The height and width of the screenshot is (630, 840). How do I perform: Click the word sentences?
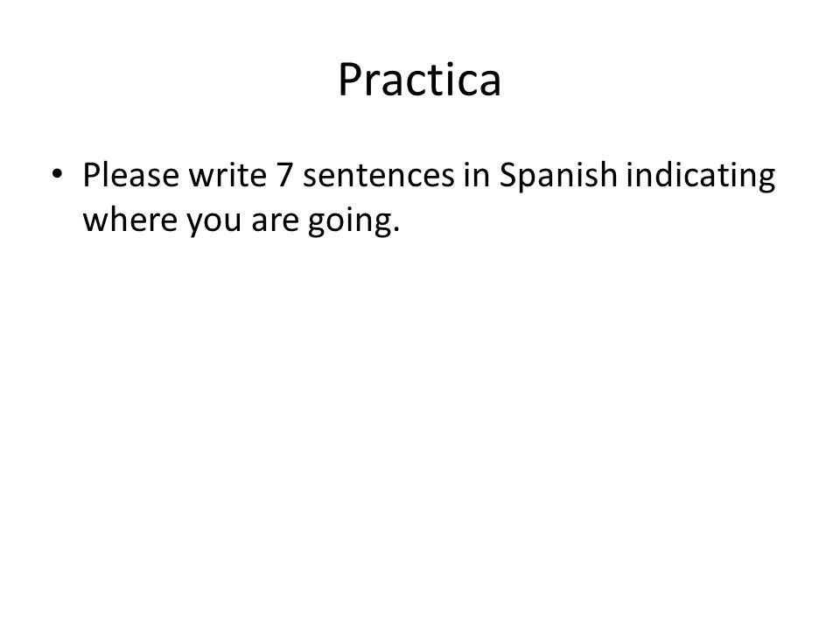tap(379, 176)
